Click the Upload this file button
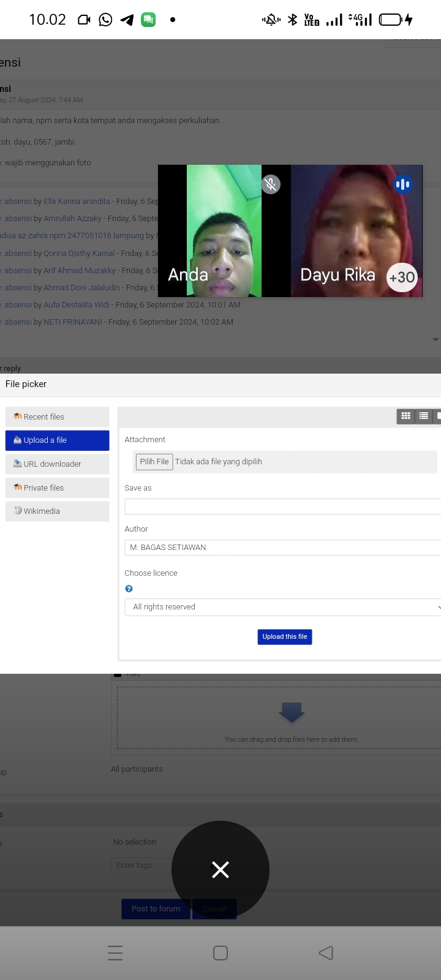Viewport: 441px width, 980px height. [x=285, y=637]
